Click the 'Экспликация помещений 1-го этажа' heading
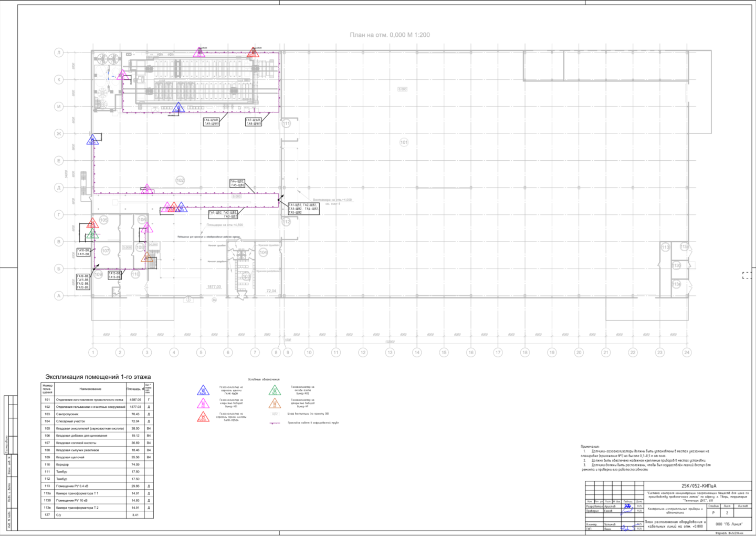The width and height of the screenshot is (756, 536). (98, 377)
